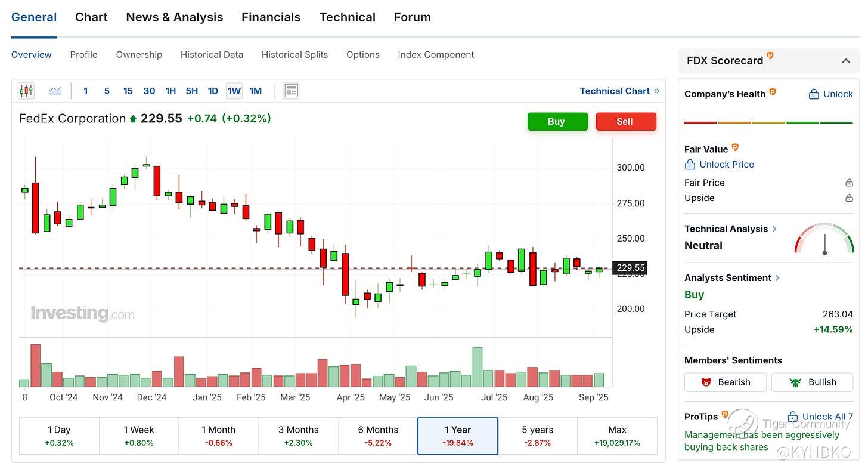The image size is (868, 472).
Task: Click the Fair Price lock icon
Action: tap(849, 183)
